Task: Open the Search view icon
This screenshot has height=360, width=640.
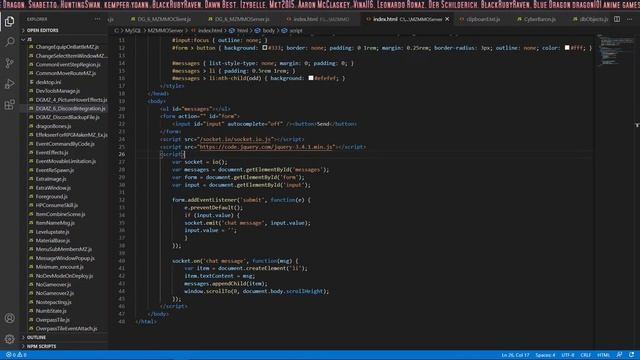Action: 9,42
